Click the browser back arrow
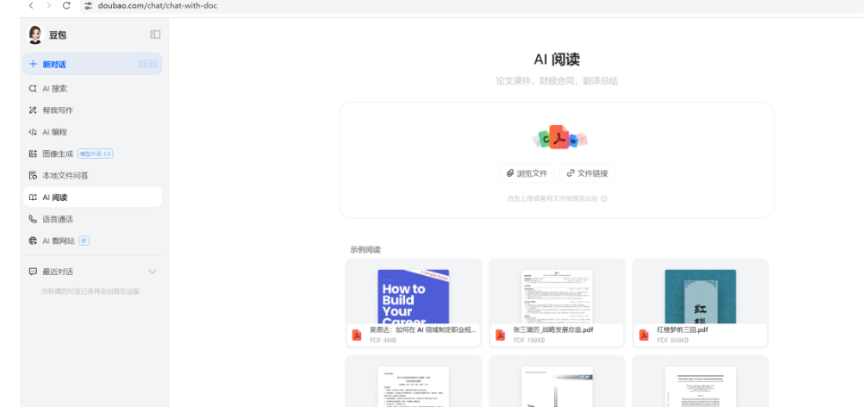Viewport: 868px width, 407px height. tap(31, 5)
